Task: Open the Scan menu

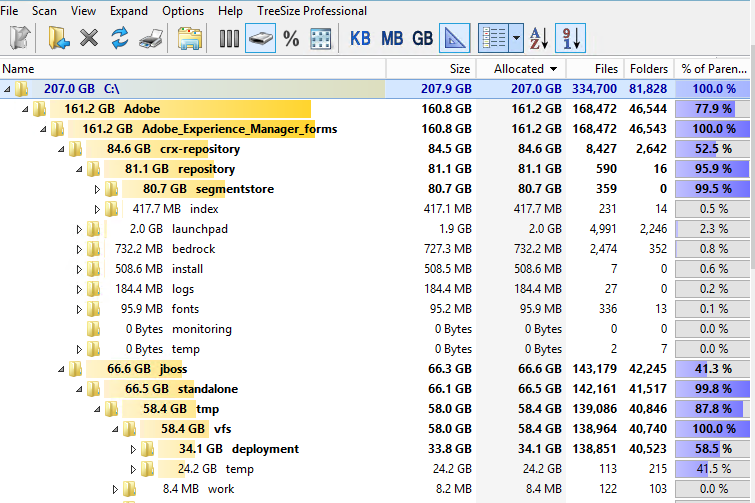Action: (x=44, y=11)
